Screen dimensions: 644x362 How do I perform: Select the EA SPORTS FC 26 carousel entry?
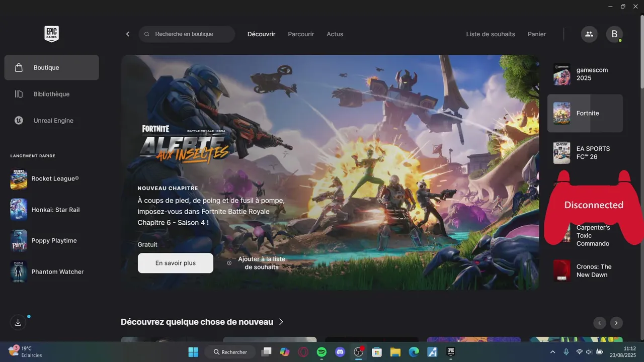click(585, 153)
